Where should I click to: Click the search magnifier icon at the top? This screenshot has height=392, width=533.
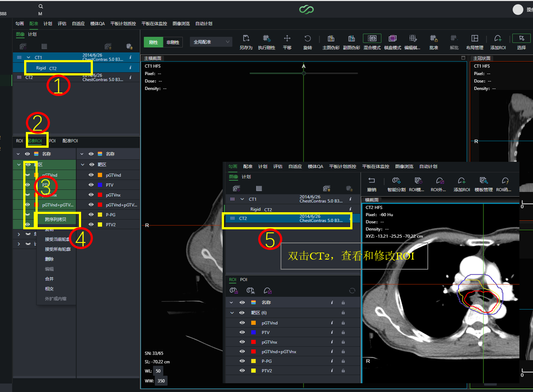41,7
